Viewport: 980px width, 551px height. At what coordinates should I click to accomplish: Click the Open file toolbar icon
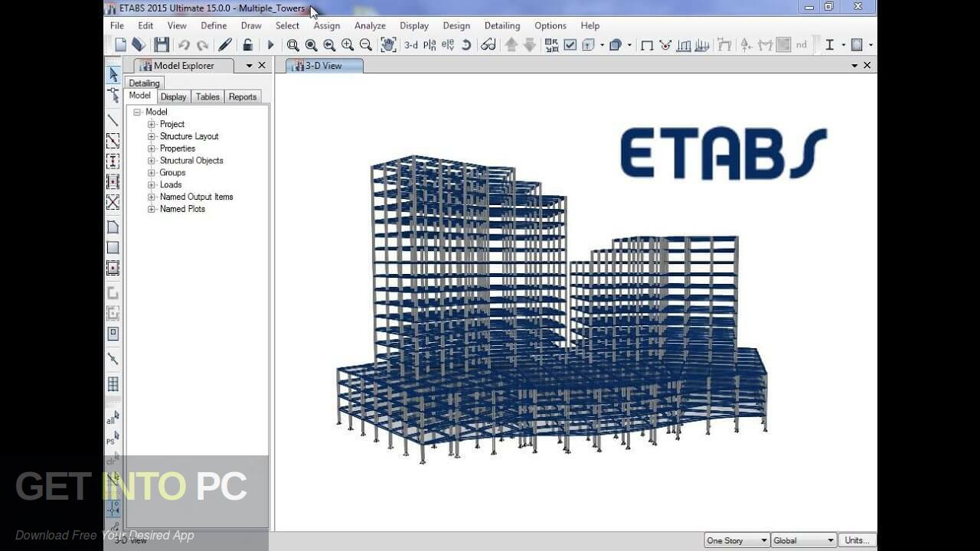(139, 45)
